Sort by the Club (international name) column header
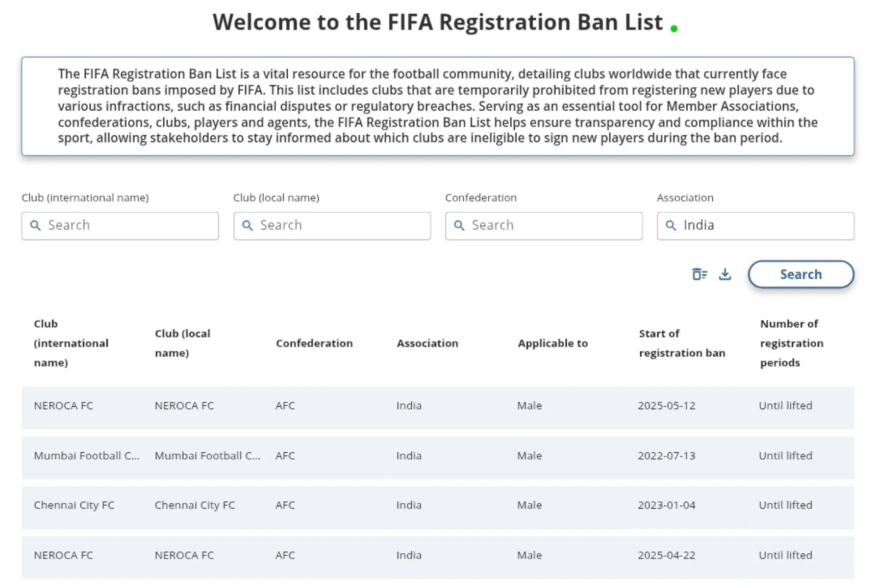This screenshot has height=588, width=876. pos(72,343)
